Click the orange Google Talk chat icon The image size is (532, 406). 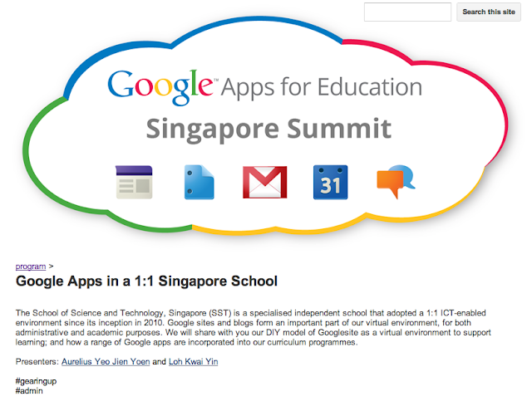tap(396, 181)
